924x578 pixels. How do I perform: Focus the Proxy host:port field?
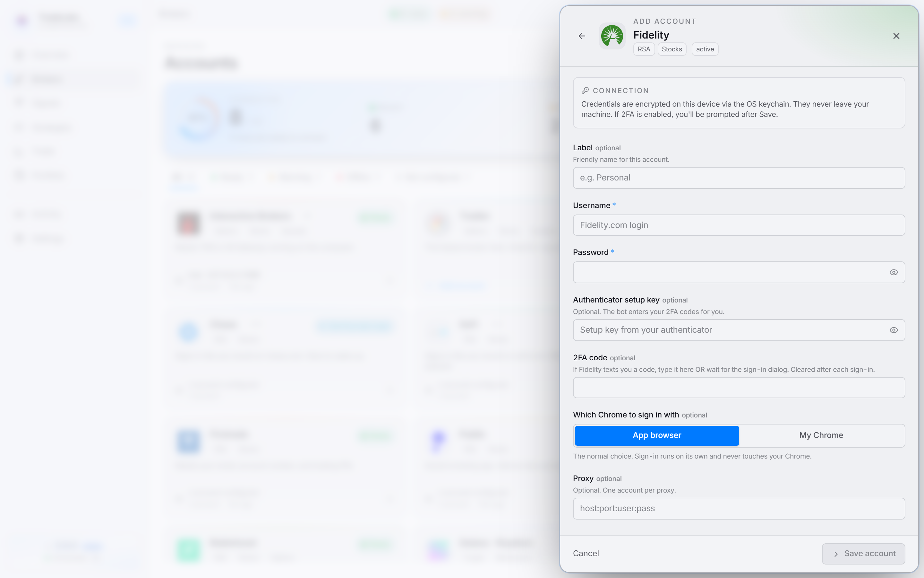point(739,509)
